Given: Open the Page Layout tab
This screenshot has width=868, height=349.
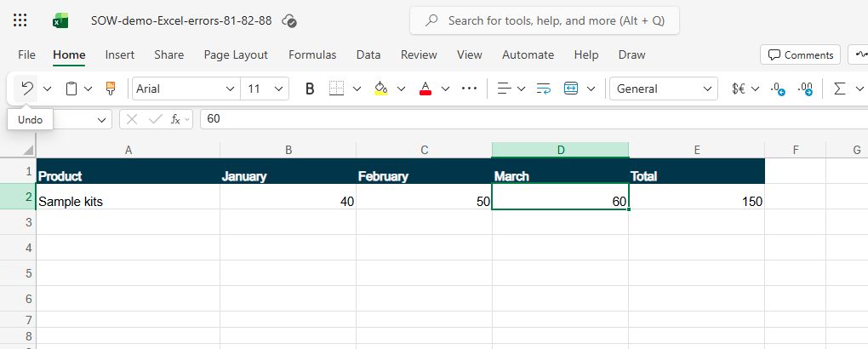Looking at the screenshot, I should click(x=236, y=54).
